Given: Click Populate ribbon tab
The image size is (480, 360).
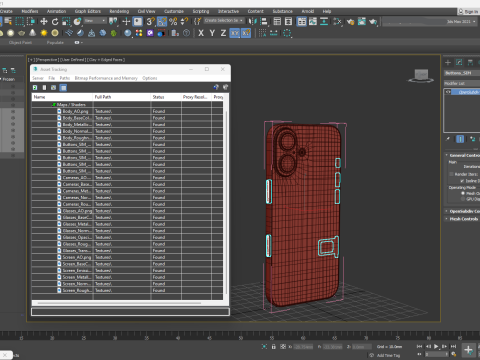Looking at the screenshot, I should [55, 43].
